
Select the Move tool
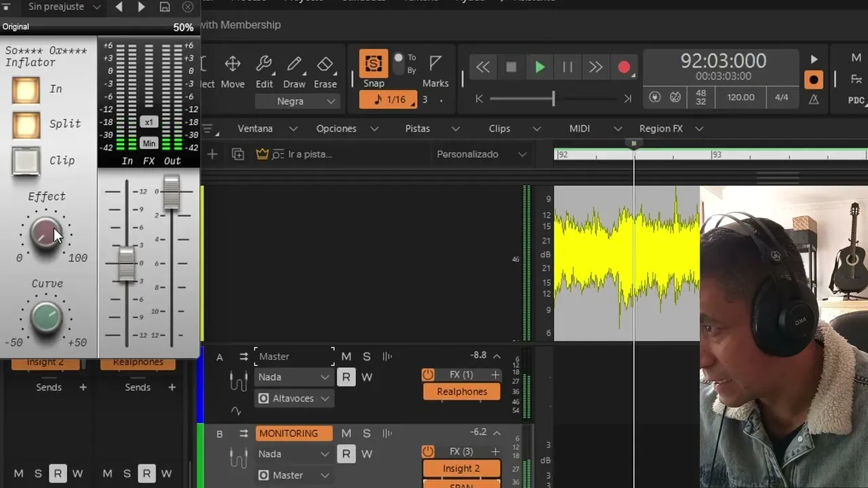point(232,72)
